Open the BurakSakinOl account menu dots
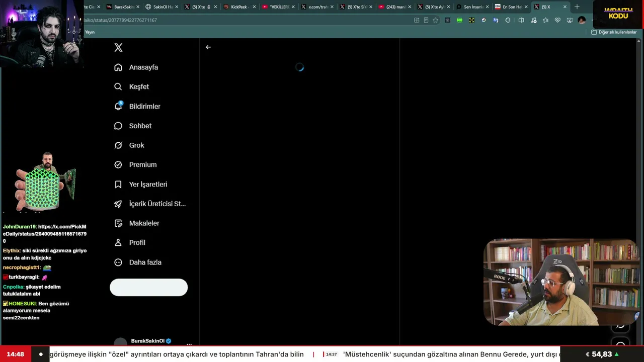 [189, 344]
